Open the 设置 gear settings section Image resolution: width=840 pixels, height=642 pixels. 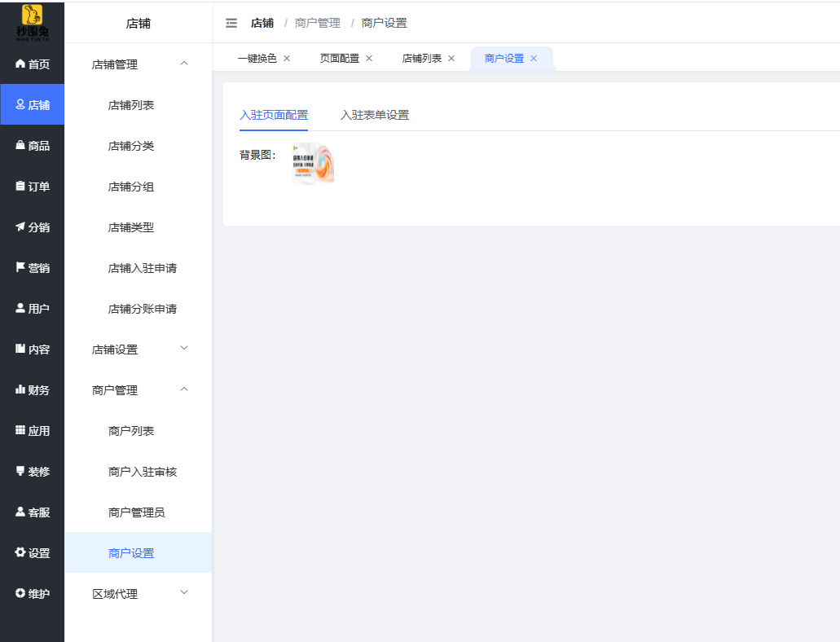pos(33,553)
